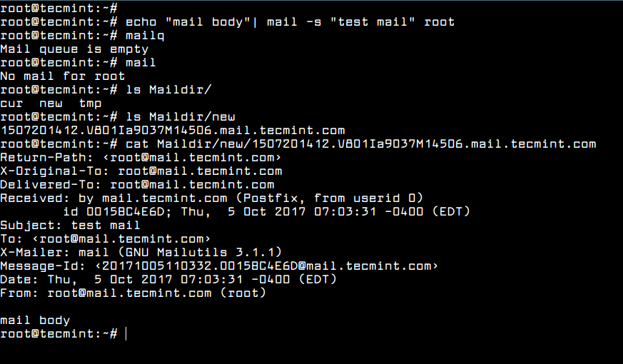This screenshot has width=623, height=364.
Task: Click the "No mail for root" output
Action: 62,76
